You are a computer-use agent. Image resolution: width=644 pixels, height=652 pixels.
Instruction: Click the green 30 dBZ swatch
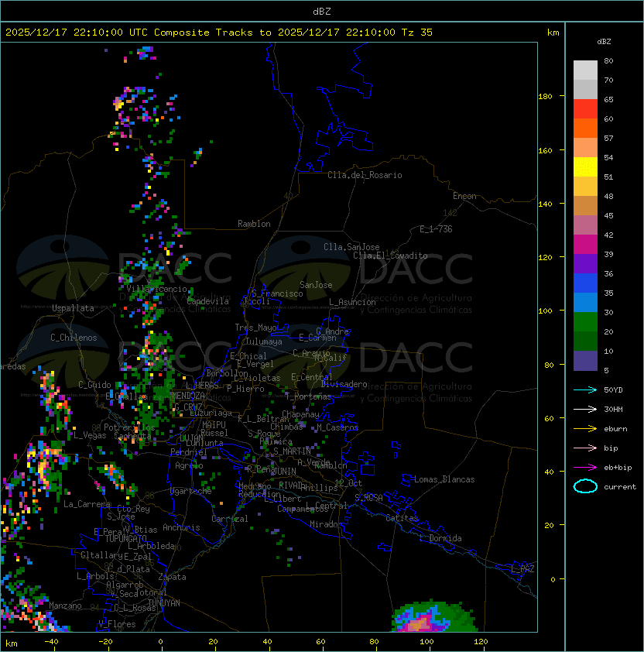[585, 322]
